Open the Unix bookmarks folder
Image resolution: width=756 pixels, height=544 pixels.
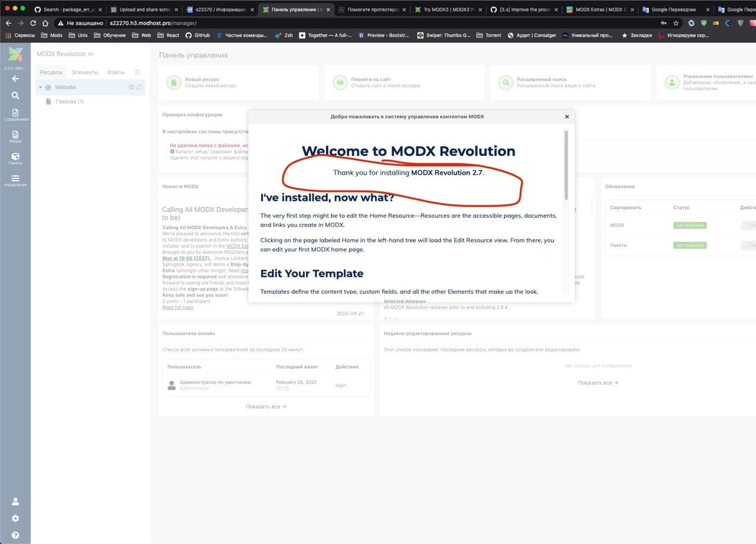[77, 35]
